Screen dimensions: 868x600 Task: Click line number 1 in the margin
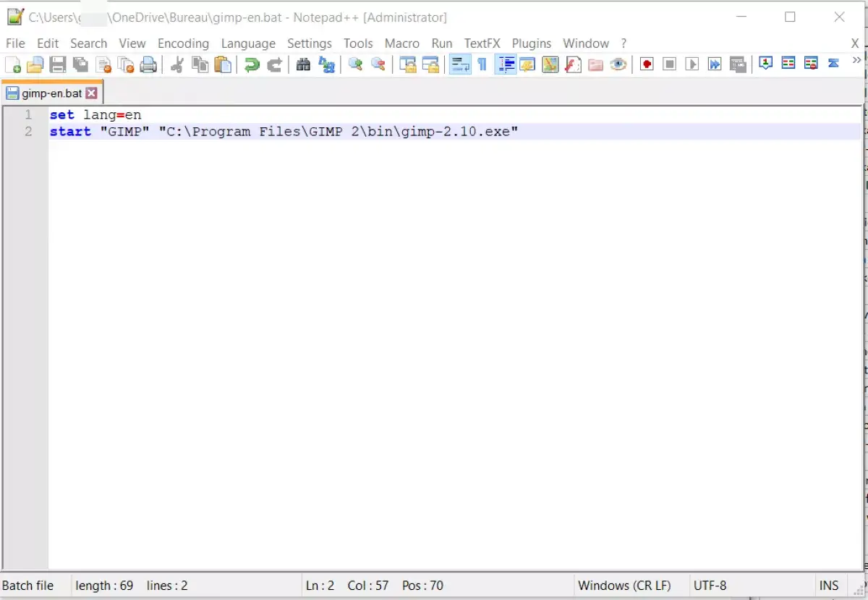coord(28,115)
